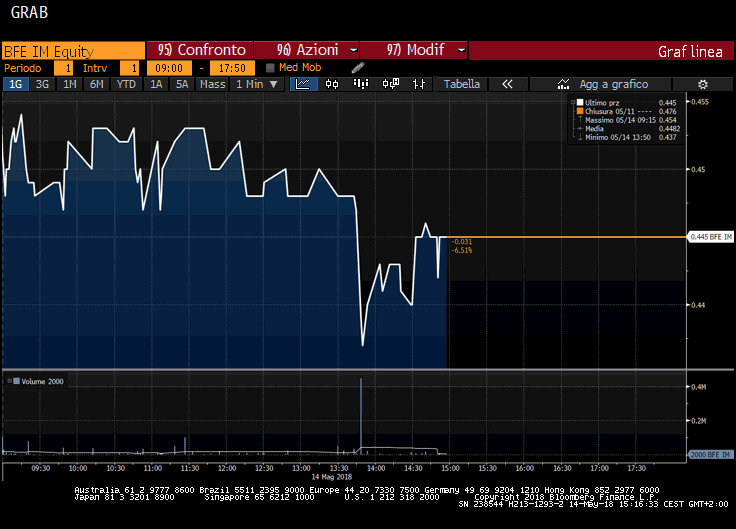Viewport: 736px width, 529px height.
Task: Select the 6M period tab
Action: (97, 84)
